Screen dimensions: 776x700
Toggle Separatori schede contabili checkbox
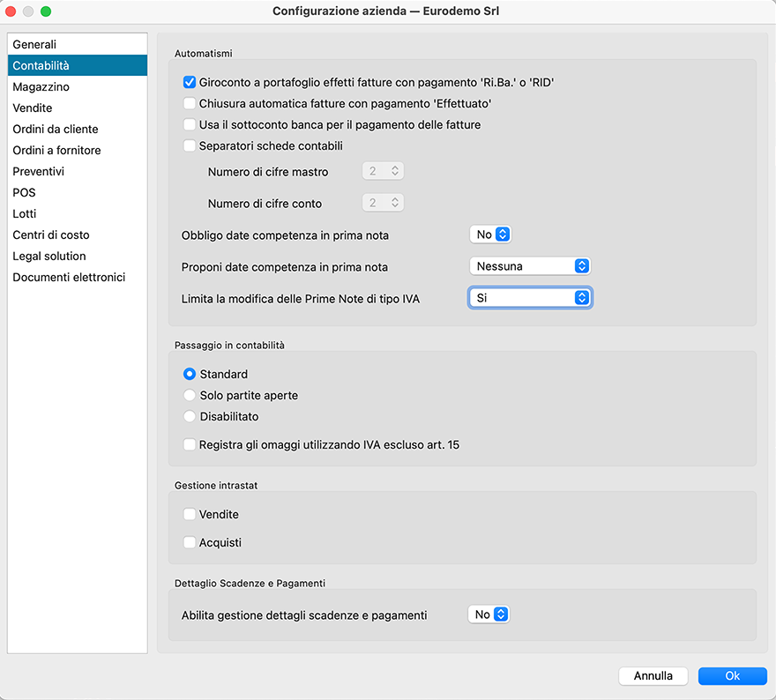click(x=189, y=146)
